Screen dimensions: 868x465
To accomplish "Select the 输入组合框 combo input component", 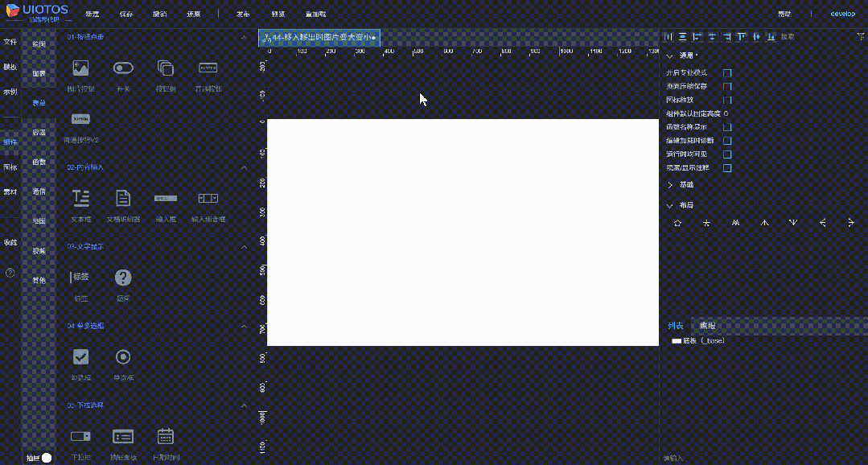I will tap(208, 198).
